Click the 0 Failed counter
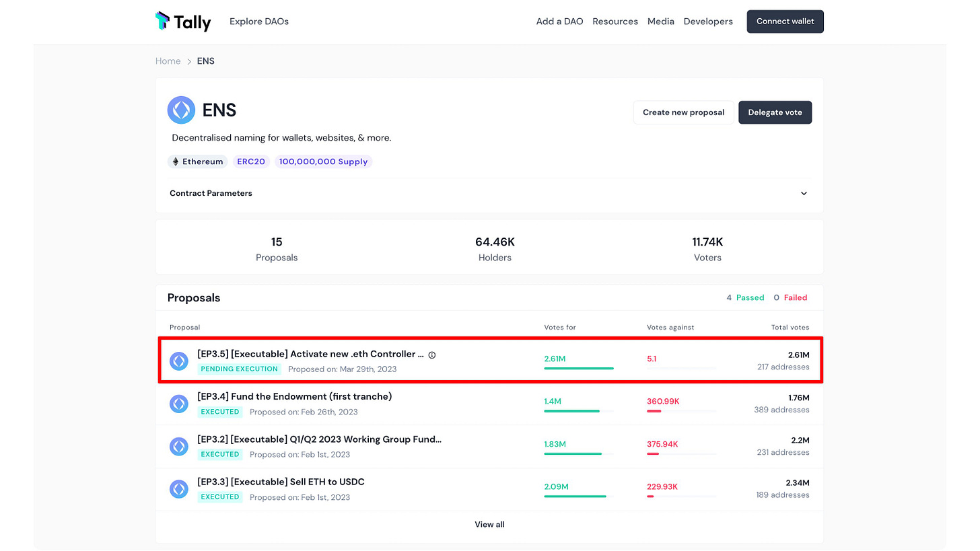This screenshot has height=551, width=980. point(790,297)
